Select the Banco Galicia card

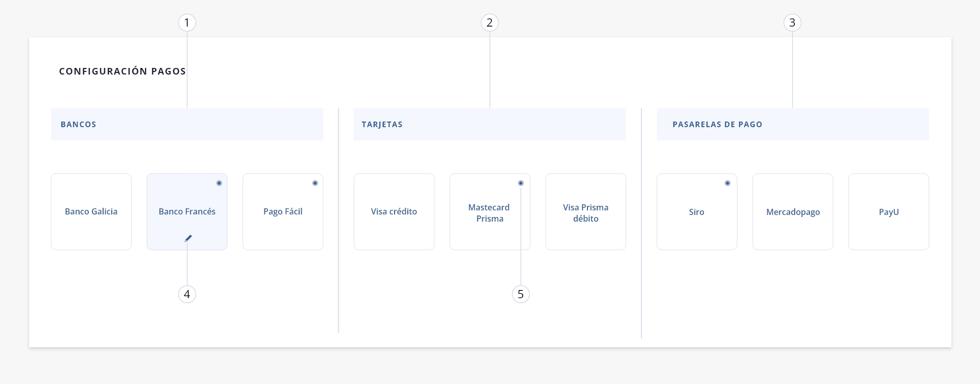tap(91, 211)
